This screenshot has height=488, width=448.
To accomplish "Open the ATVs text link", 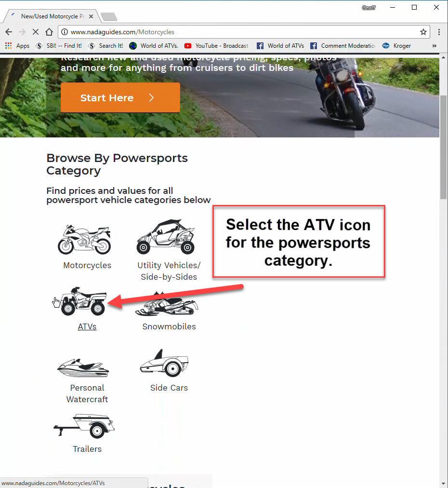I will [x=87, y=326].
